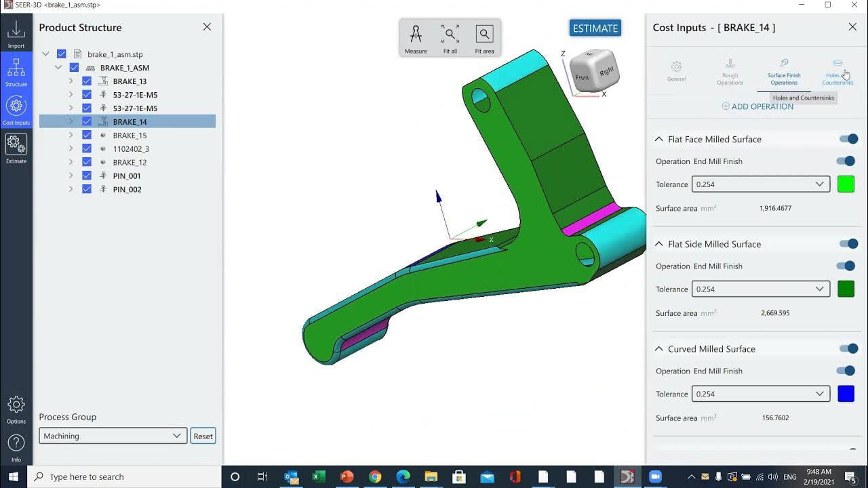
Task: Toggle End Mill Finish for Flat Side Milled Surface
Action: click(846, 266)
